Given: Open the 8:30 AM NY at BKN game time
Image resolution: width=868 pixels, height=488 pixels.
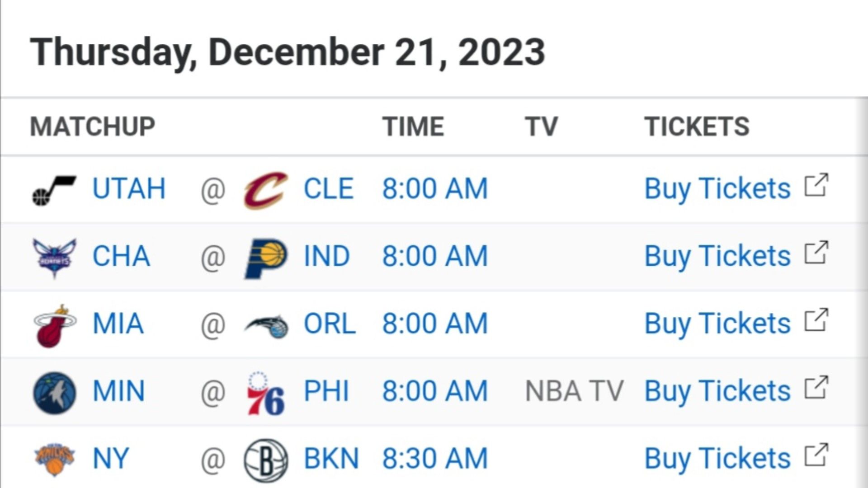Looking at the screenshot, I should (435, 459).
